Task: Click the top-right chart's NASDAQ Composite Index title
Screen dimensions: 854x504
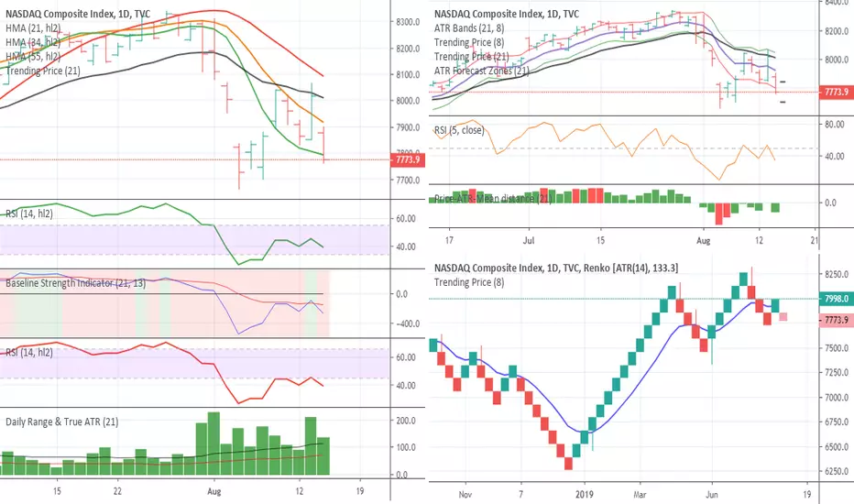Action: coord(507,14)
